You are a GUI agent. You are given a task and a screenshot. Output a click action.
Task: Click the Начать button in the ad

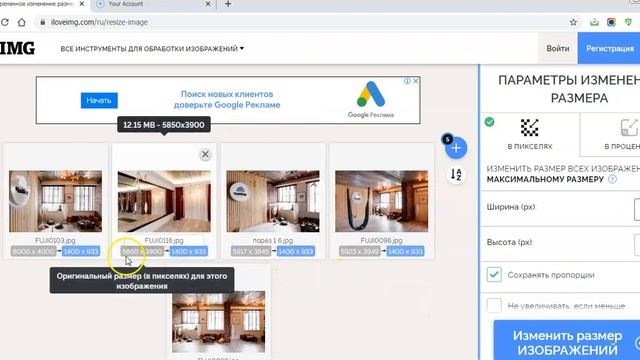(x=99, y=100)
